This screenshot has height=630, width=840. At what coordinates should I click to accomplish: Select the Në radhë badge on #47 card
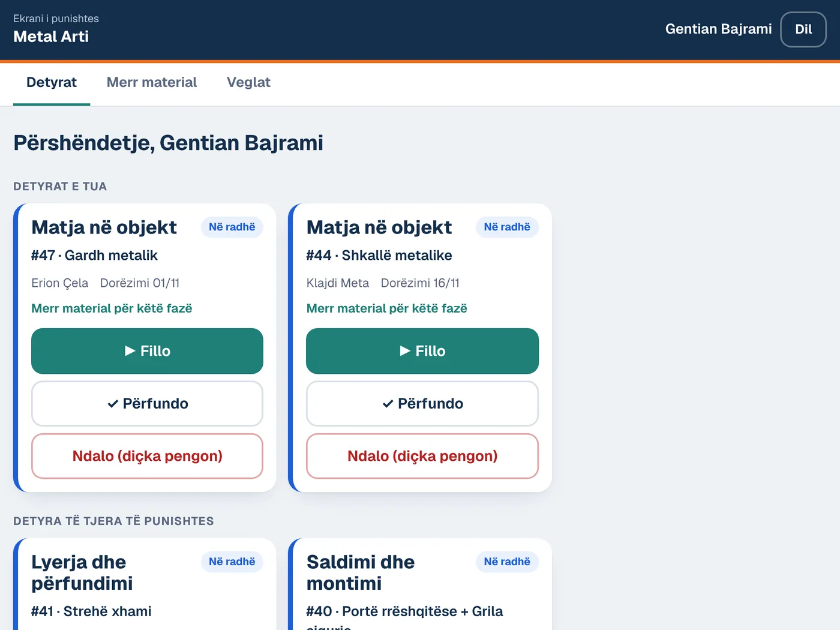pyautogui.click(x=232, y=227)
